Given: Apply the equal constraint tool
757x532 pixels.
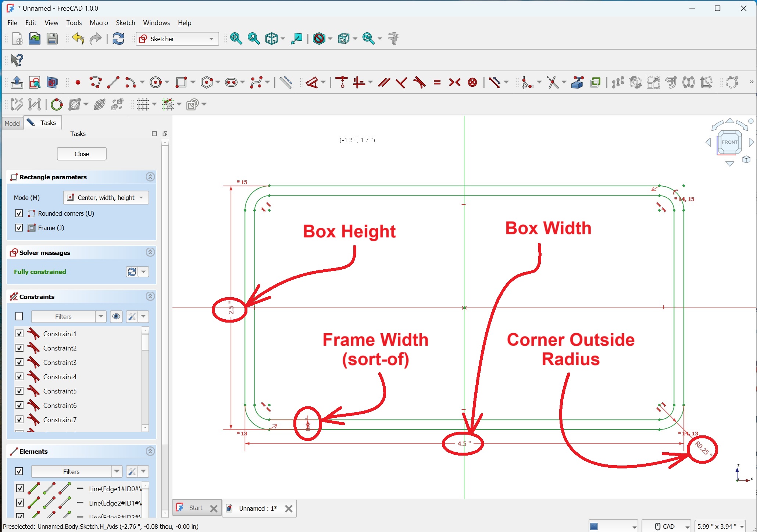Looking at the screenshot, I should tap(437, 82).
